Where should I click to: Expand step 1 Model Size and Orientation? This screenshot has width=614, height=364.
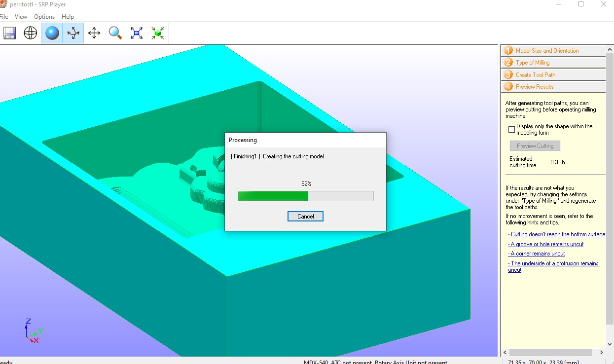(554, 50)
